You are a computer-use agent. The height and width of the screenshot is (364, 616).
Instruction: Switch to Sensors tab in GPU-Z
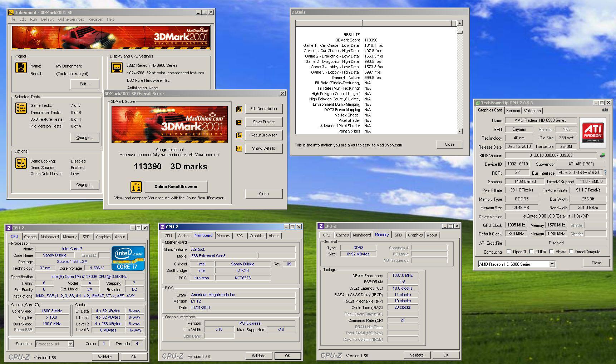pyautogui.click(x=513, y=111)
